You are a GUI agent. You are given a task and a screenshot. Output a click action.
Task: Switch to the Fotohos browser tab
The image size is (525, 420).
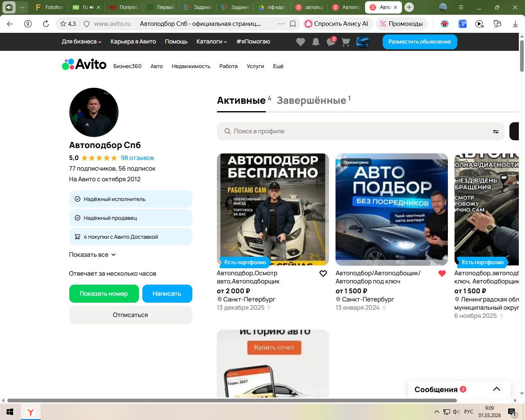[x=50, y=7]
